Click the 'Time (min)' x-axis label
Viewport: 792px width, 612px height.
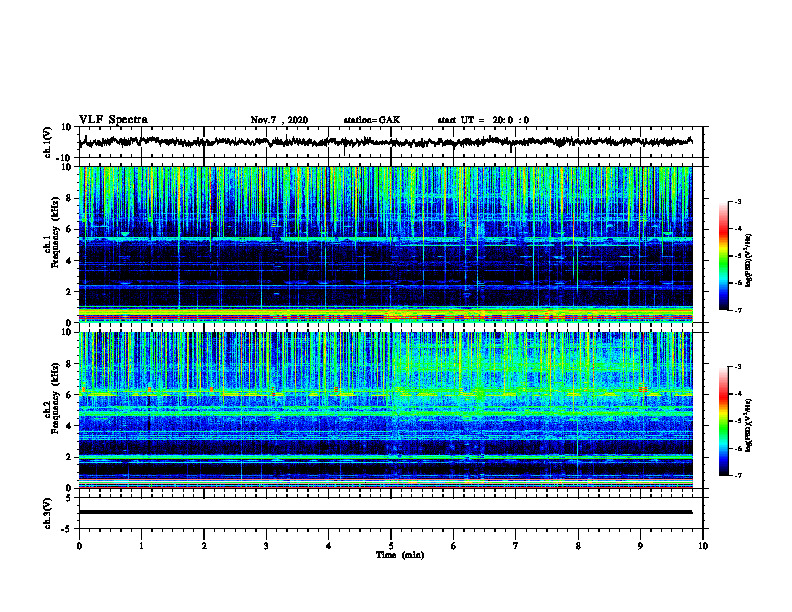pos(400,555)
